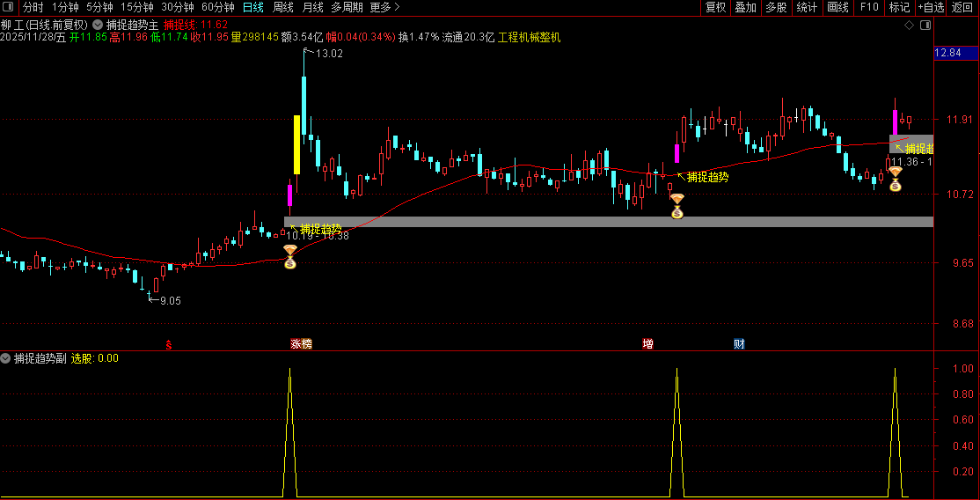Click the 捕捉线: 11.62 indicator value
980x500 pixels.
coord(195,25)
